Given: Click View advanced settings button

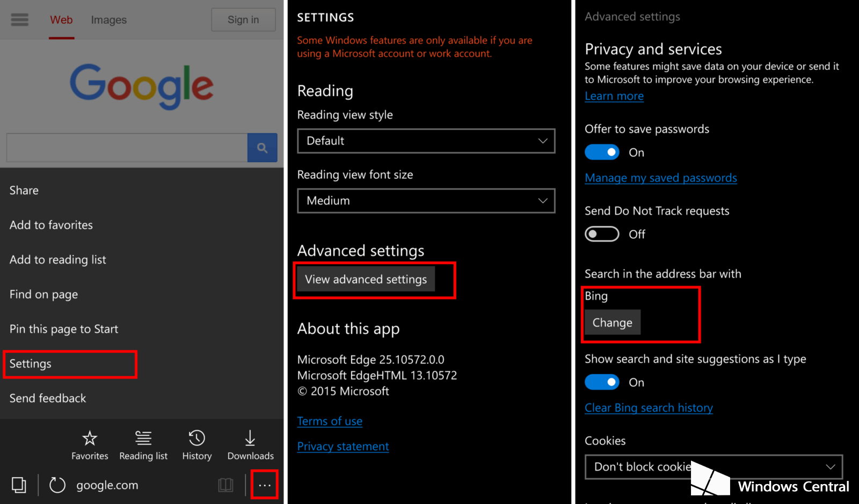Looking at the screenshot, I should coord(366,279).
